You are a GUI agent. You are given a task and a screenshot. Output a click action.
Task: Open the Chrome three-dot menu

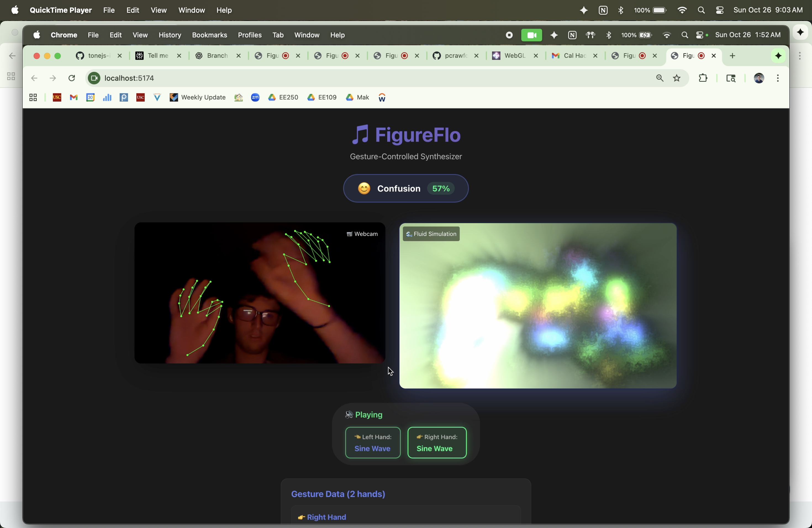pos(778,78)
